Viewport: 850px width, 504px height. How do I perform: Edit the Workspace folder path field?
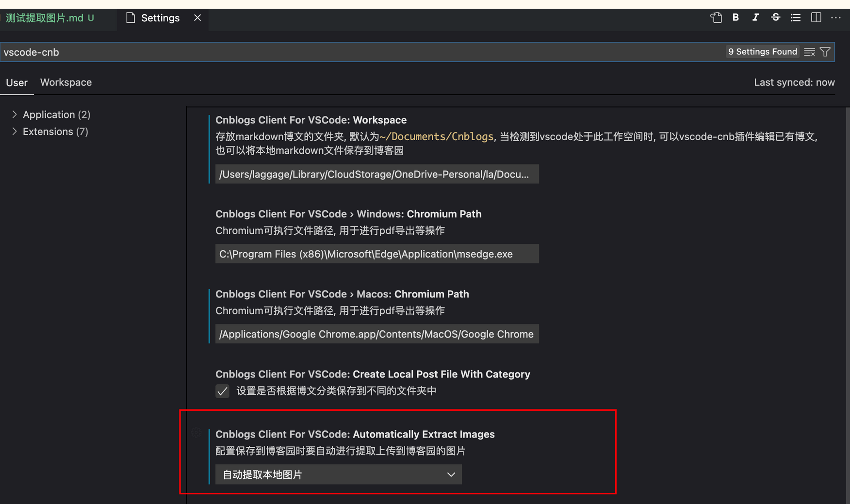377,174
